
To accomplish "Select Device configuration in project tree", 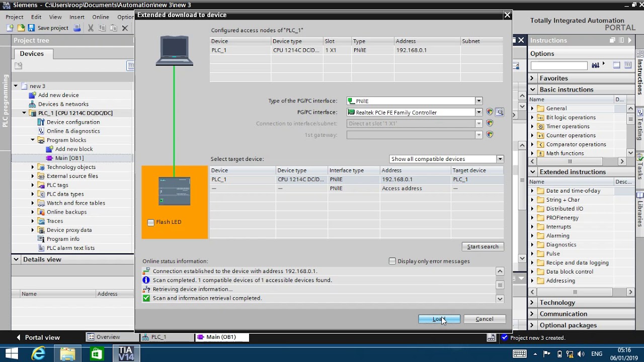I will (x=73, y=122).
